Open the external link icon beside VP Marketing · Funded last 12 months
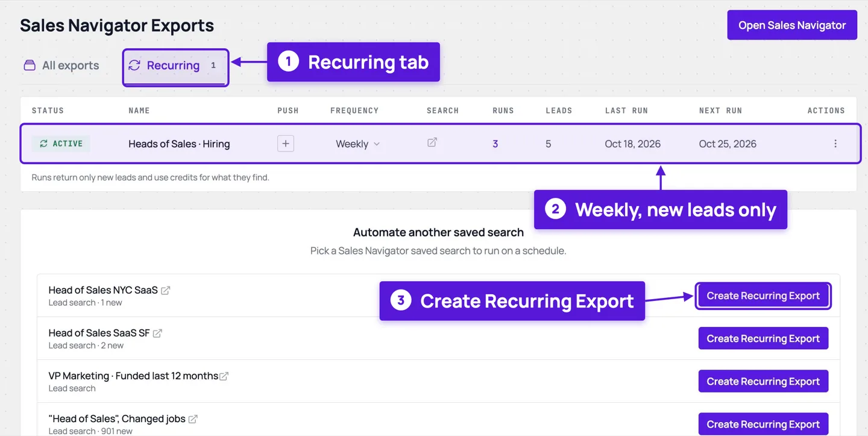This screenshot has height=436, width=868. (x=224, y=376)
